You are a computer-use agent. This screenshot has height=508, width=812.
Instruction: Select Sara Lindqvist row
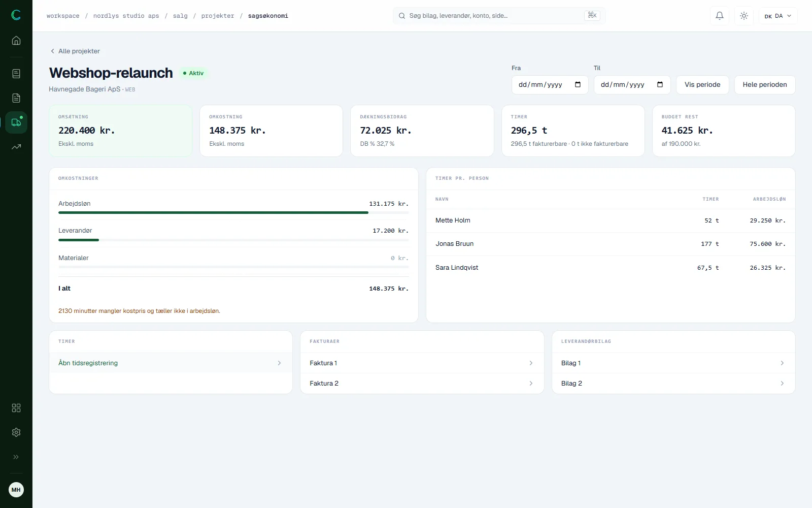pyautogui.click(x=611, y=268)
